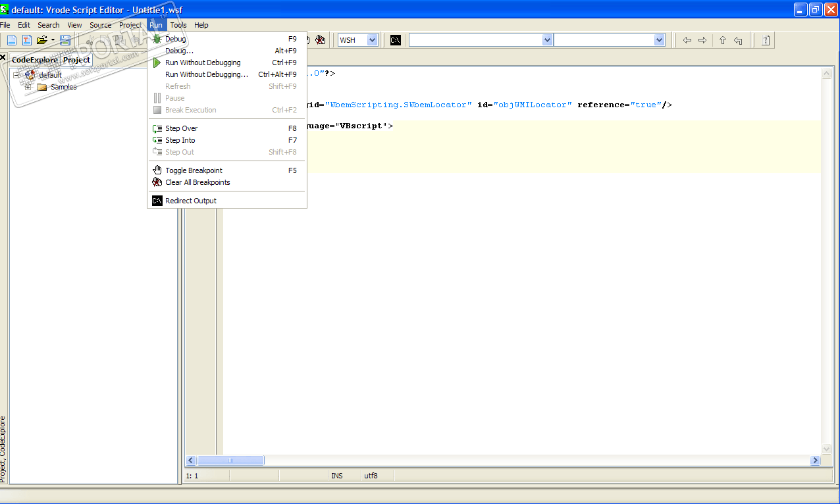Screen dimensions: 840x504
Task: Click the Clear All Breakpoints toolbar icon
Action: 320,40
